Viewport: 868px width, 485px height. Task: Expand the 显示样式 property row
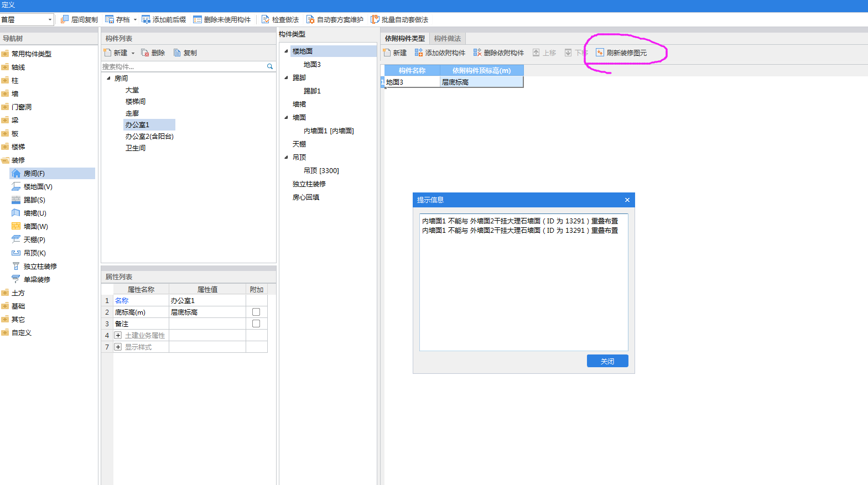118,347
